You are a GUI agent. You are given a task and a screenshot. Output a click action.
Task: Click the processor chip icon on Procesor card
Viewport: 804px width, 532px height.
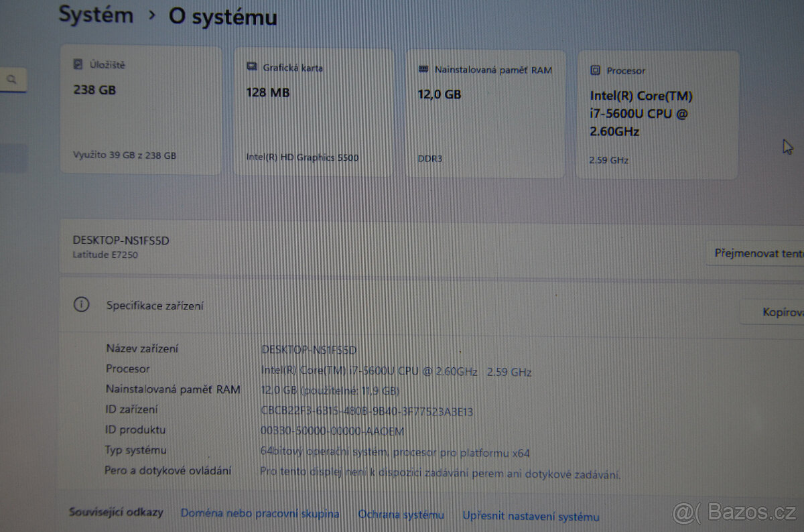coord(595,70)
